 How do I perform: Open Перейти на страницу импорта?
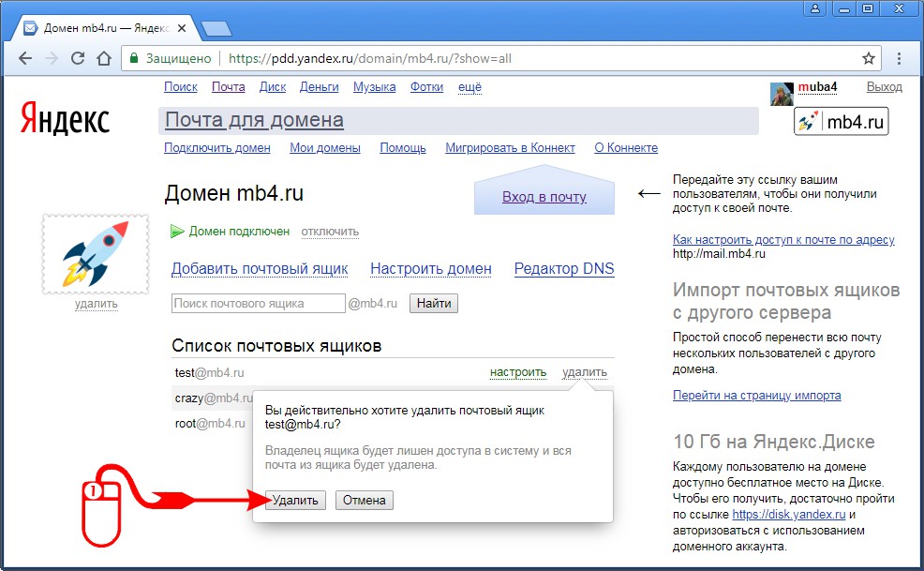coord(756,396)
